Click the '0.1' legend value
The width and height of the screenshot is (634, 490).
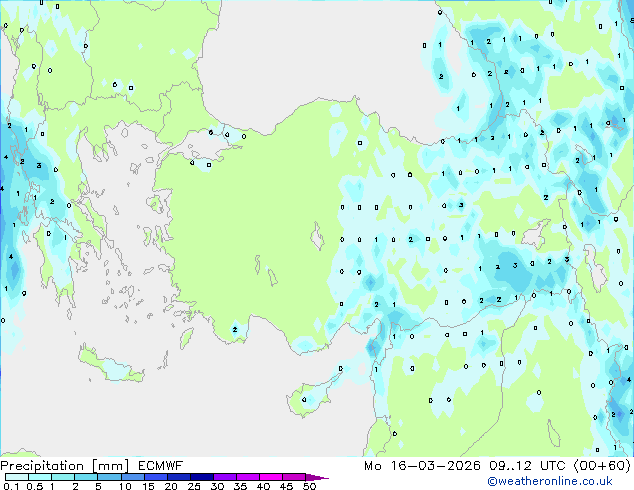(x=12, y=486)
